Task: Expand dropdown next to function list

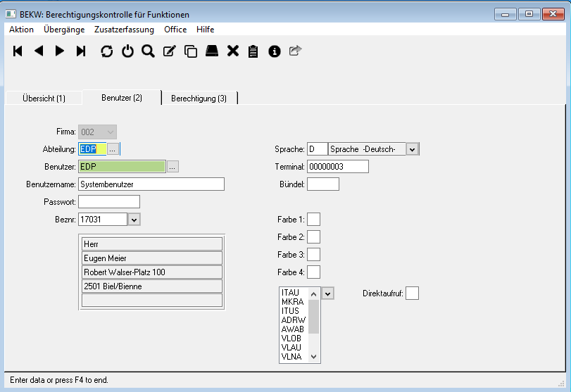Action: click(328, 293)
